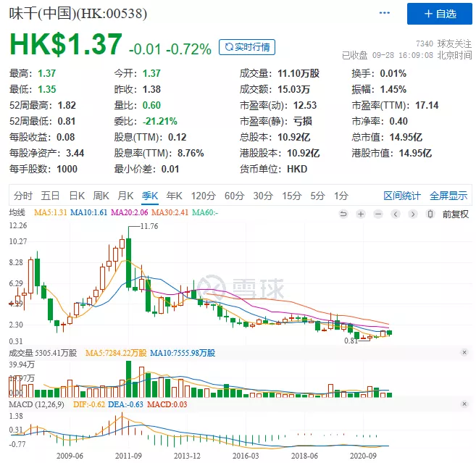Click the chart reset (undo arrow) icon

pos(343,214)
